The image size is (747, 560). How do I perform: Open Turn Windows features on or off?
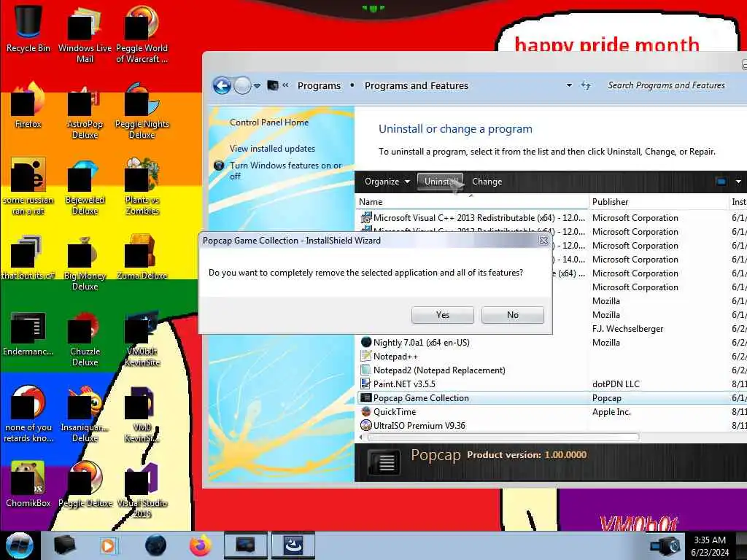click(285, 171)
